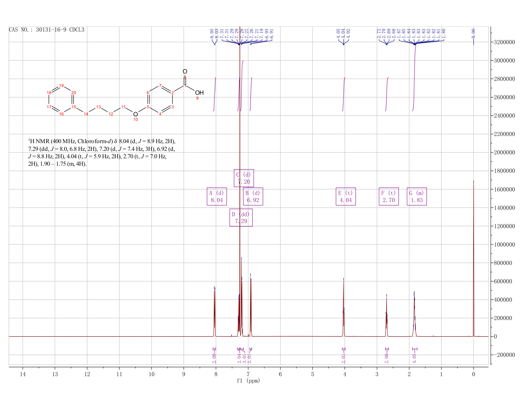532x411 pixels.
Task: Click the f1 (ppm) axis title
Action: point(248,381)
